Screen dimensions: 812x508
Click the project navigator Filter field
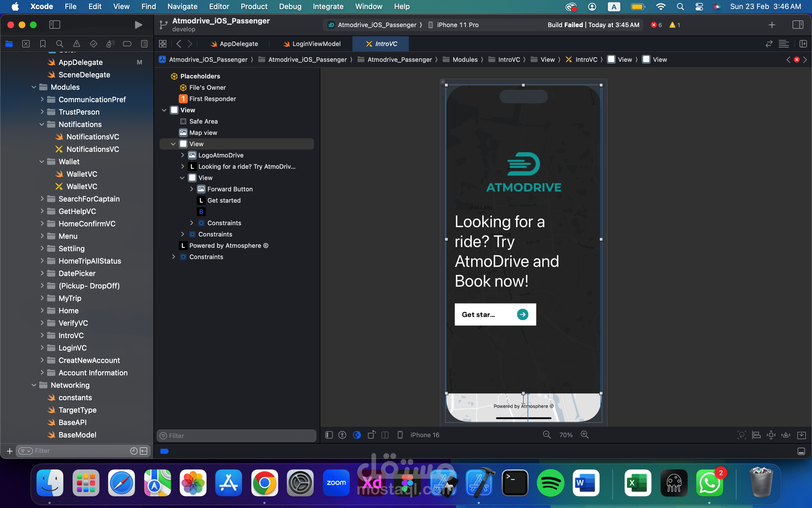click(x=82, y=451)
